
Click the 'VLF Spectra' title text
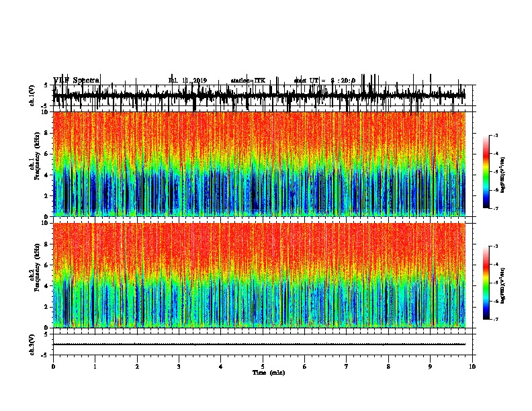click(x=77, y=81)
